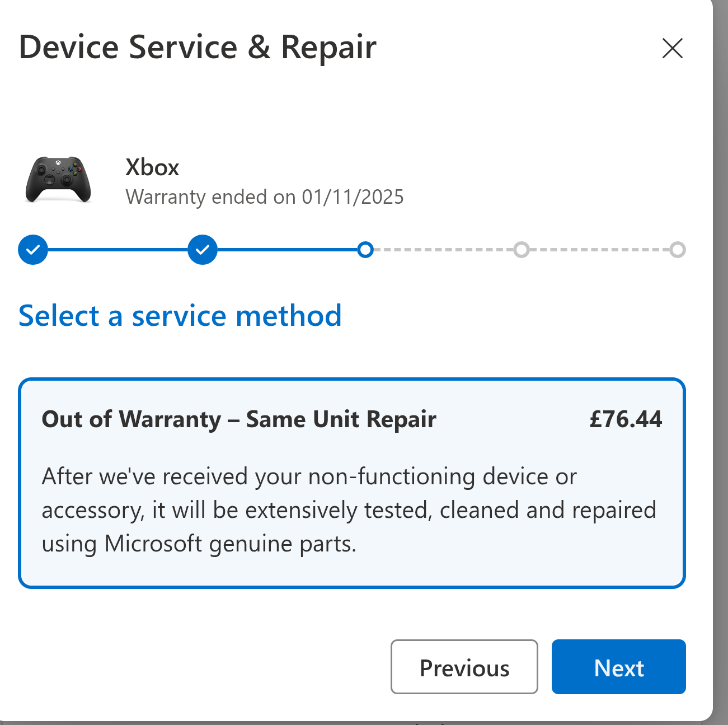Click the Warranty ended on 01/11/2025 text

point(265,197)
